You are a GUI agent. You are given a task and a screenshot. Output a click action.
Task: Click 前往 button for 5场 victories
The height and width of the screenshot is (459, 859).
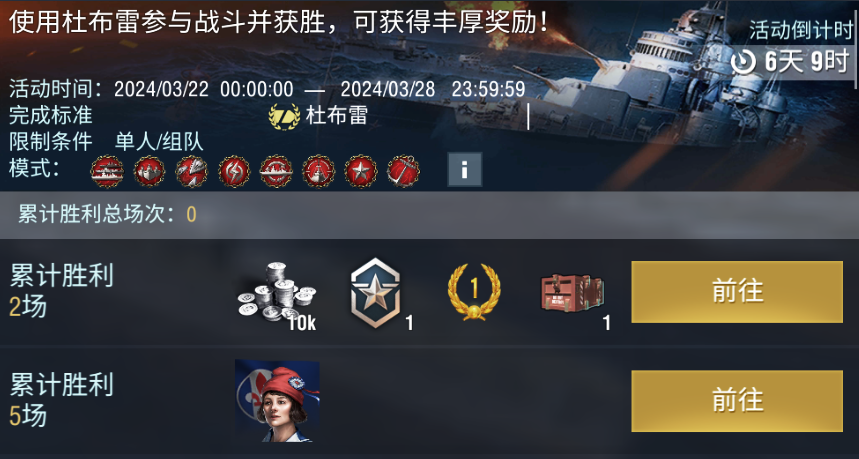pos(737,401)
